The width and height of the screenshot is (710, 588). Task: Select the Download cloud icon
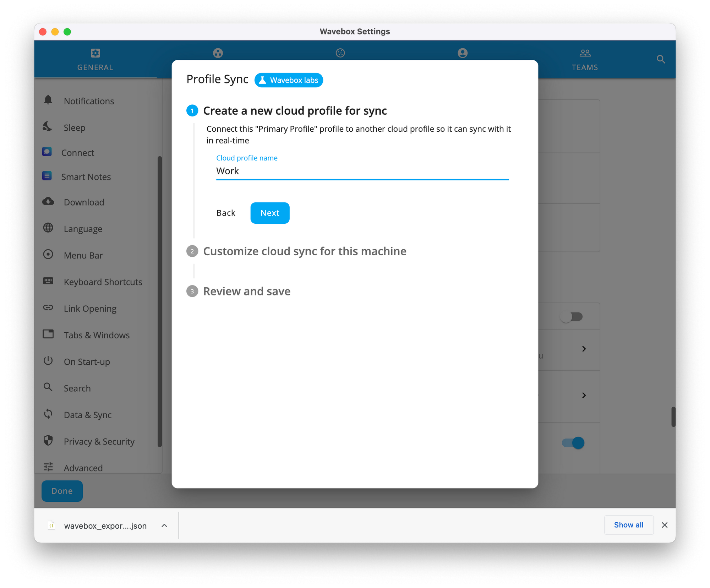click(48, 202)
